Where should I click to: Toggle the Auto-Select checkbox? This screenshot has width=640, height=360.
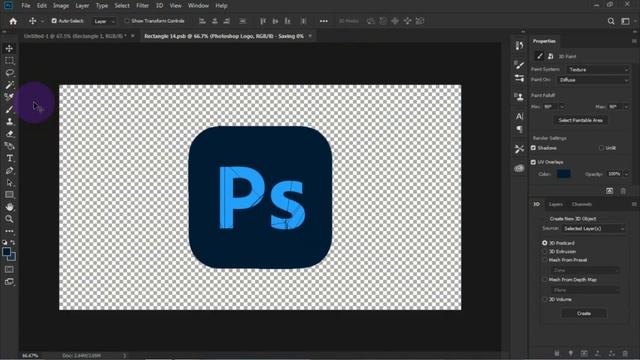pyautogui.click(x=54, y=21)
